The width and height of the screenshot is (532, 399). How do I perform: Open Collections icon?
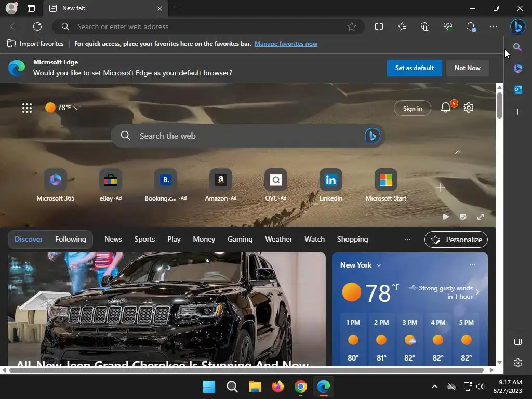pos(425,26)
